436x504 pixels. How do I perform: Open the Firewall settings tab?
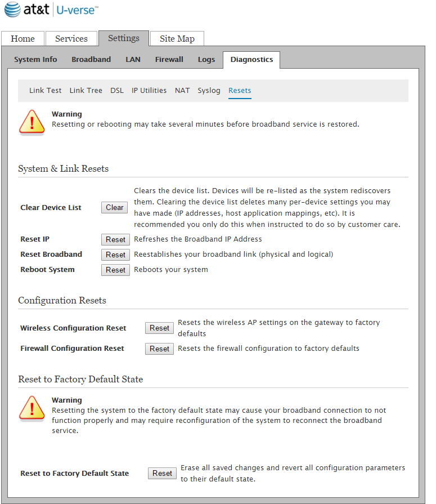pos(169,60)
